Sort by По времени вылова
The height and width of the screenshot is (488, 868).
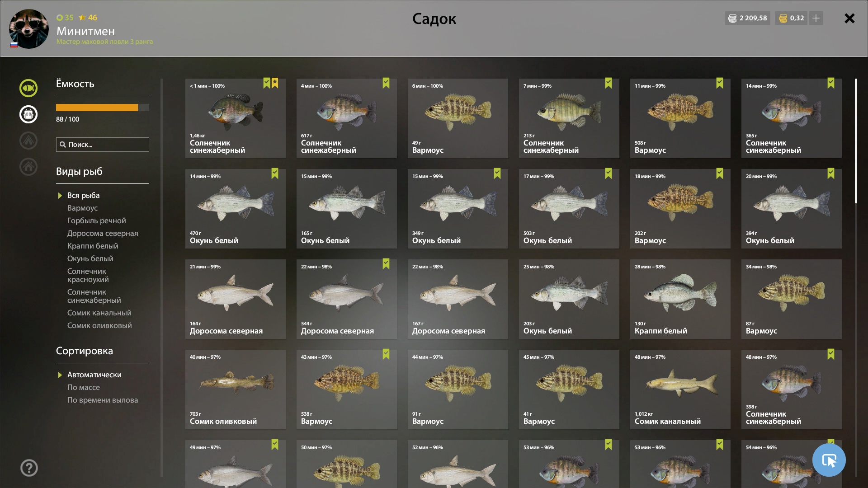click(103, 400)
